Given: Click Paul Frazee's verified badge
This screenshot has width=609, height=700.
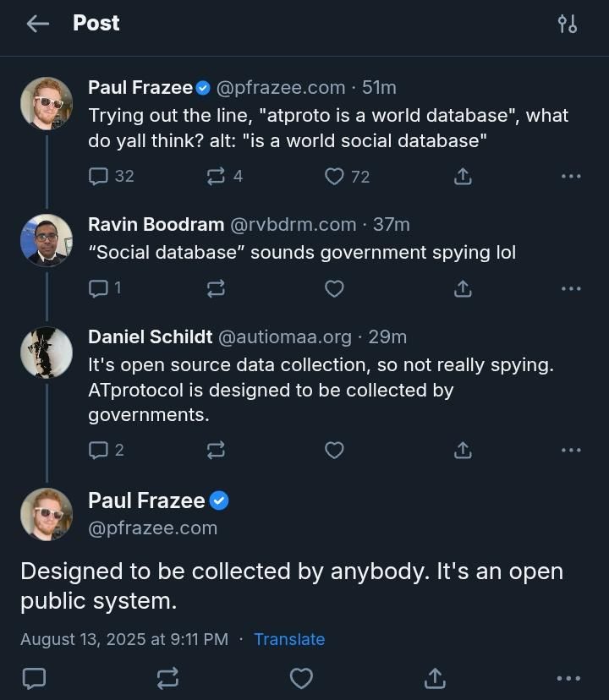Looking at the screenshot, I should 203,87.
